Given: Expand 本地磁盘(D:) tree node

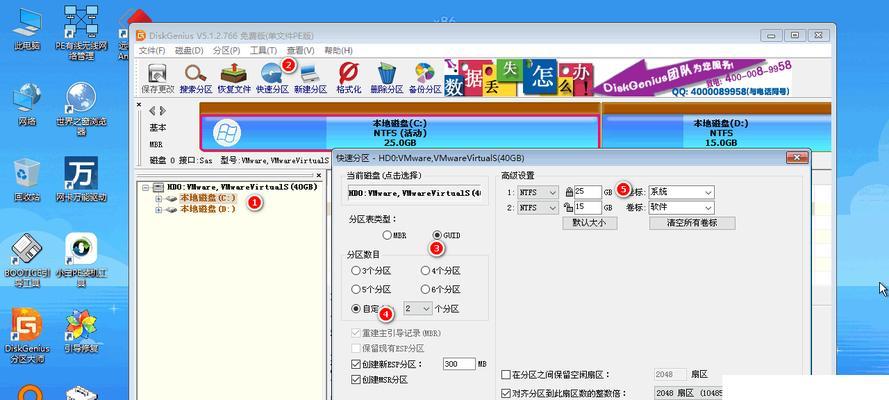Looking at the screenshot, I should [x=158, y=209].
